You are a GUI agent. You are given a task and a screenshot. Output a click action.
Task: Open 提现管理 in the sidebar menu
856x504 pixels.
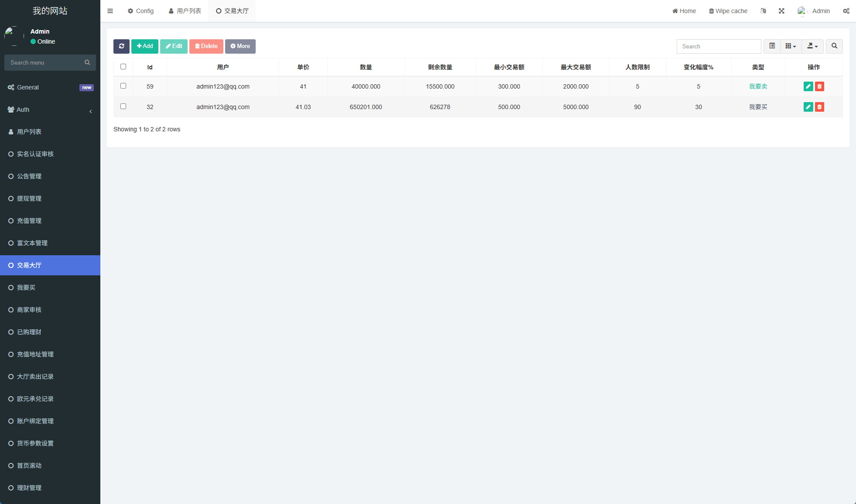click(29, 199)
